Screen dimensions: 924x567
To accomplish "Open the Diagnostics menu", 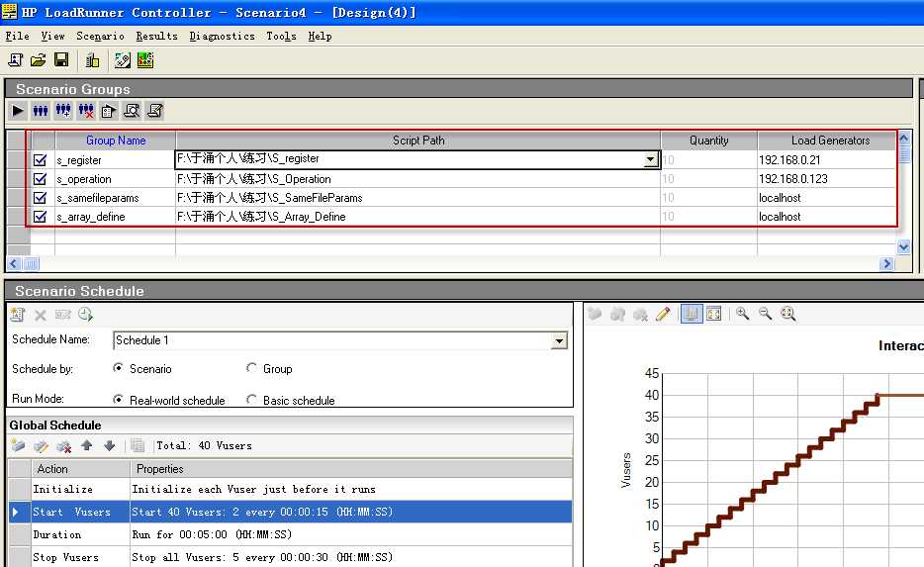I will coord(223,36).
